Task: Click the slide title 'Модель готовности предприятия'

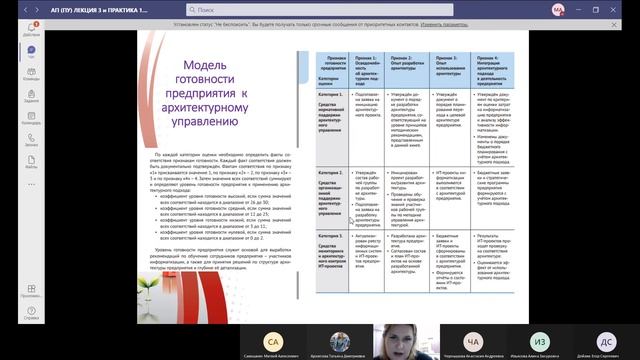Action: [205, 93]
